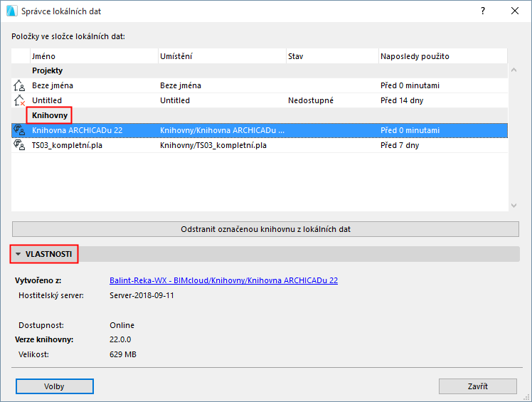Click Odstranit označenou knihovnu z lokálních dat
Image resolution: width=532 pixels, height=402 pixels.
266,229
